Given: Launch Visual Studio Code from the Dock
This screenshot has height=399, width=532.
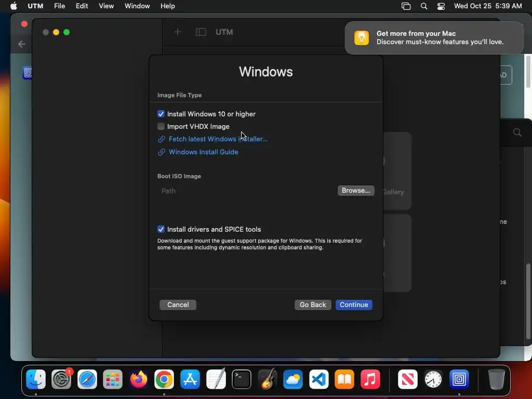Looking at the screenshot, I should pyautogui.click(x=318, y=379).
